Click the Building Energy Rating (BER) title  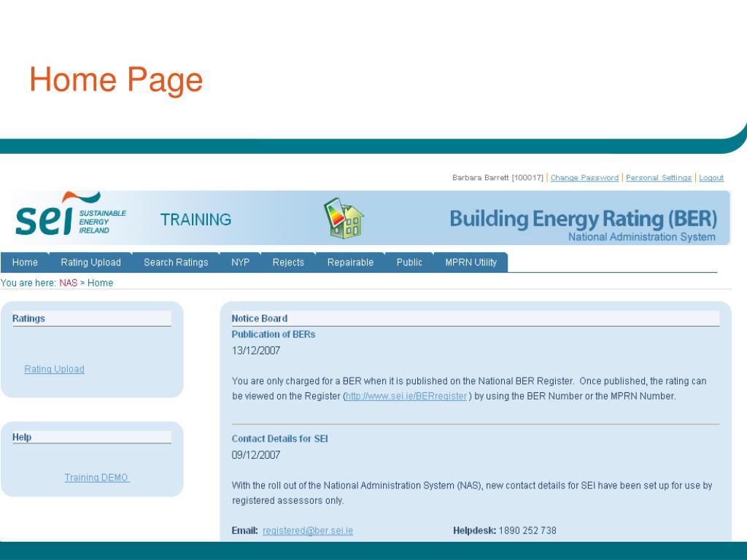[583, 219]
